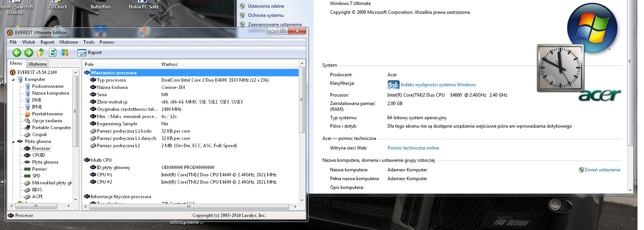Screen dimensions: 644x230
Task: Select the Engineering Sample row
Action: tap(191, 124)
